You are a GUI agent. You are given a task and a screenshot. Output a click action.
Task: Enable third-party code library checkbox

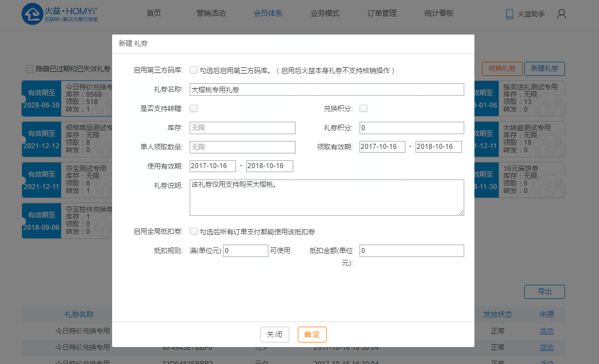tap(194, 71)
